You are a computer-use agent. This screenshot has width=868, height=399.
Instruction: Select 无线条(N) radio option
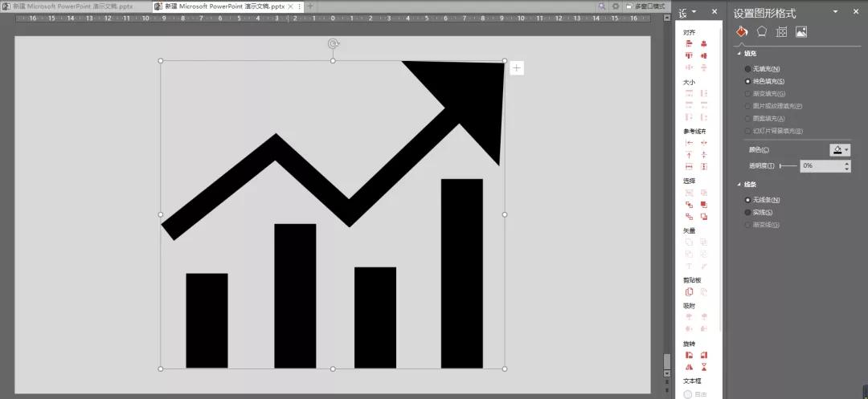(x=763, y=200)
